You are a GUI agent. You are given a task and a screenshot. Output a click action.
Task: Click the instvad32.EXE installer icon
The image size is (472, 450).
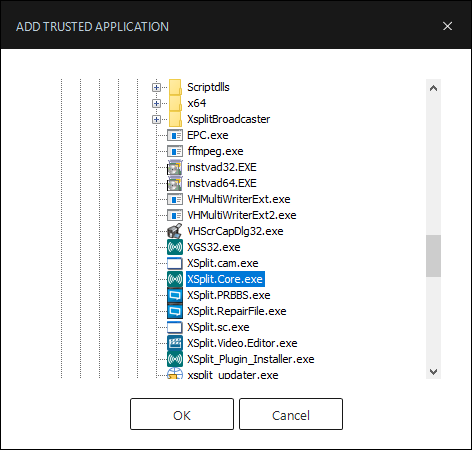coord(175,167)
